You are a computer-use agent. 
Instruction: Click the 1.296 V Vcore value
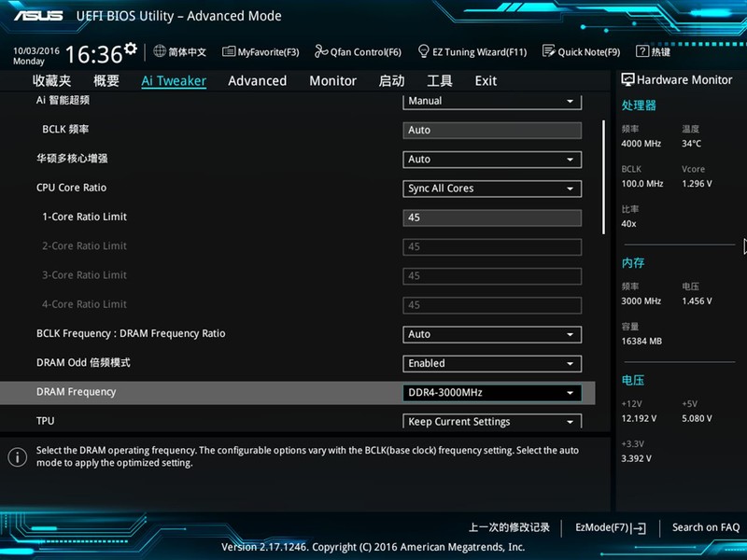697,183
